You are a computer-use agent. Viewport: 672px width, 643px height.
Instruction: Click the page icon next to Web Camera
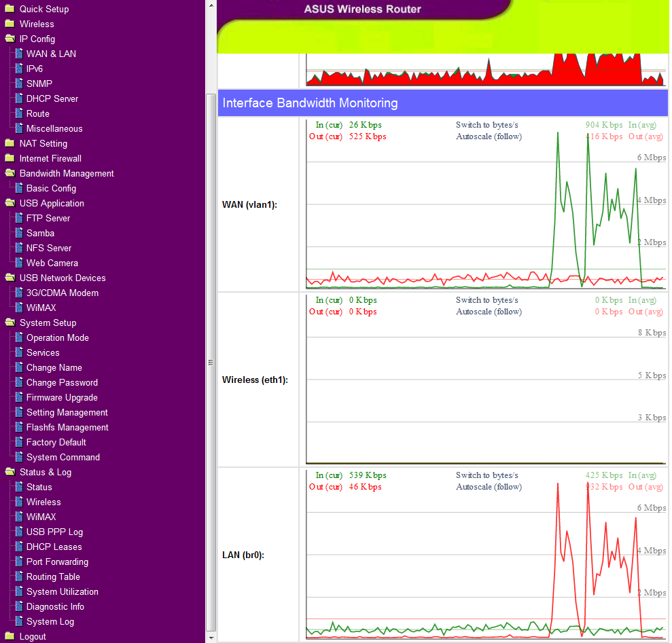(x=20, y=263)
